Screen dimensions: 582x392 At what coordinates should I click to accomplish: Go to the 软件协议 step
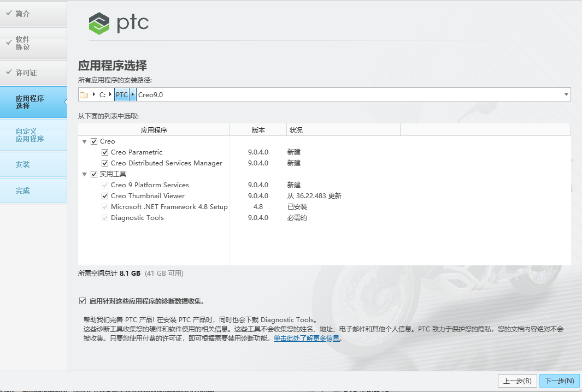point(33,43)
